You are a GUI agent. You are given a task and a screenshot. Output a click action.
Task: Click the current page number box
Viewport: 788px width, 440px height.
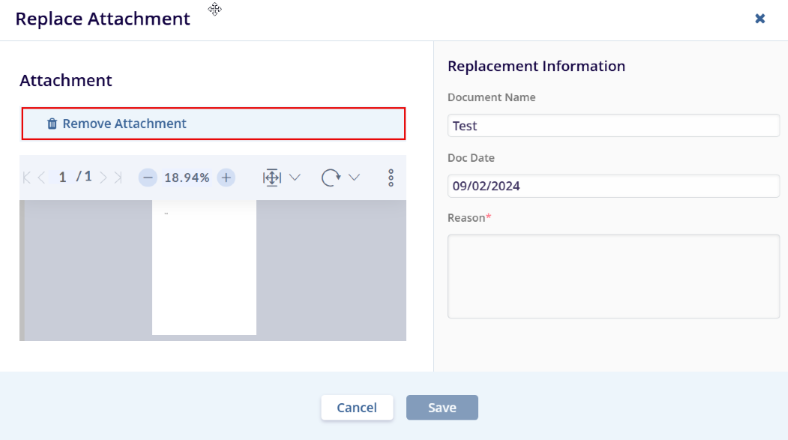pos(63,177)
